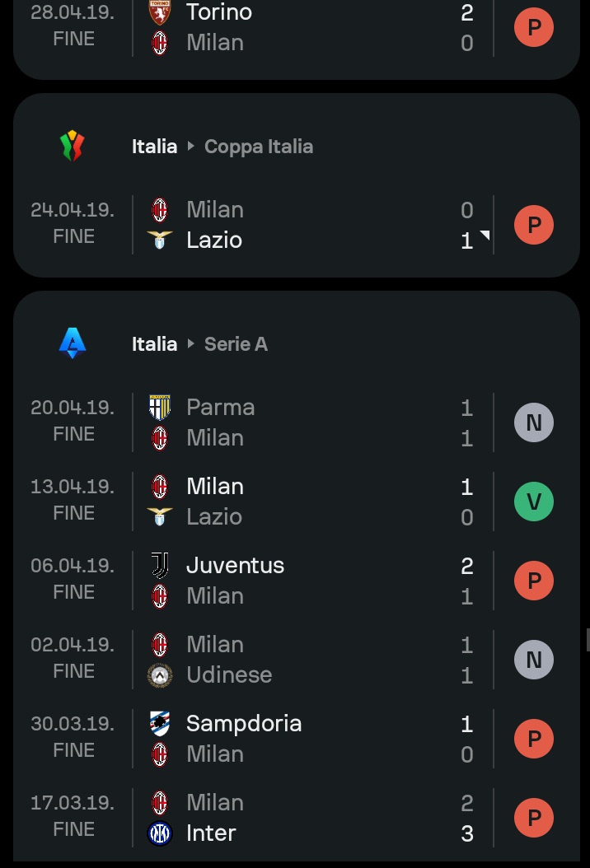Open the green V win badge
Screen dimensions: 590x868
(533, 502)
